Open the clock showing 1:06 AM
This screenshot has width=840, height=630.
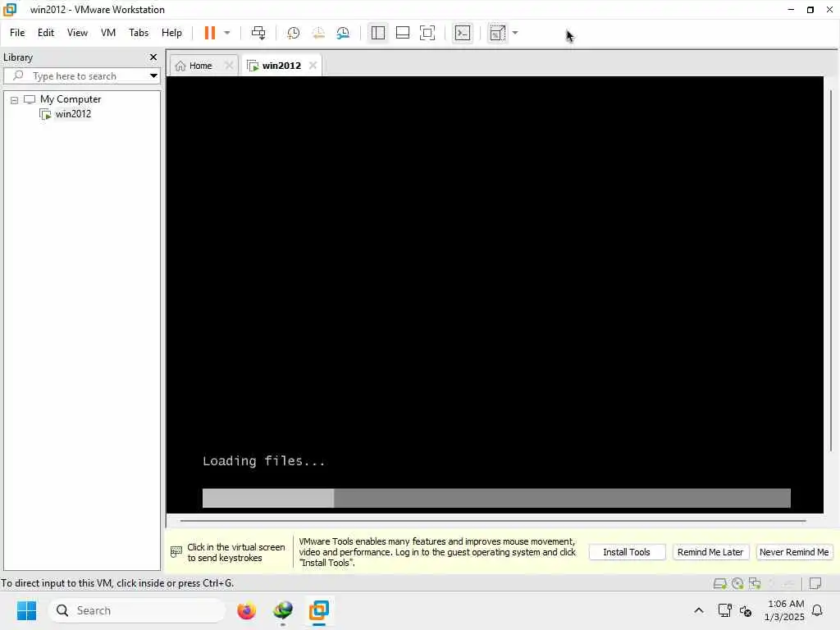tap(785, 610)
